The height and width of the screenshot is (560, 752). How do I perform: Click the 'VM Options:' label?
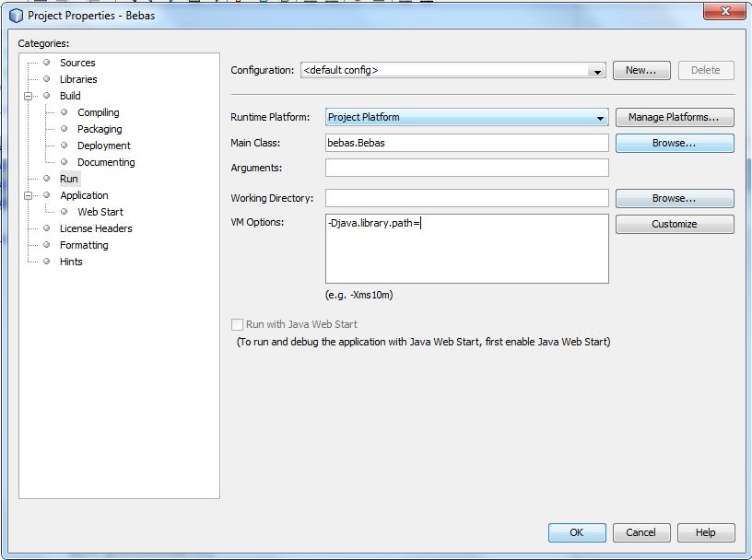[257, 222]
